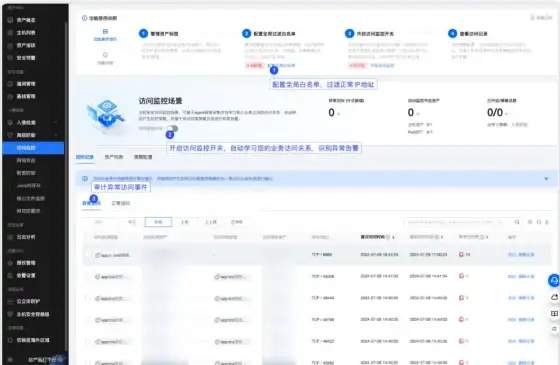This screenshot has height=365, width=560.
Task: Select the 本周 time filter
Action: click(158, 222)
